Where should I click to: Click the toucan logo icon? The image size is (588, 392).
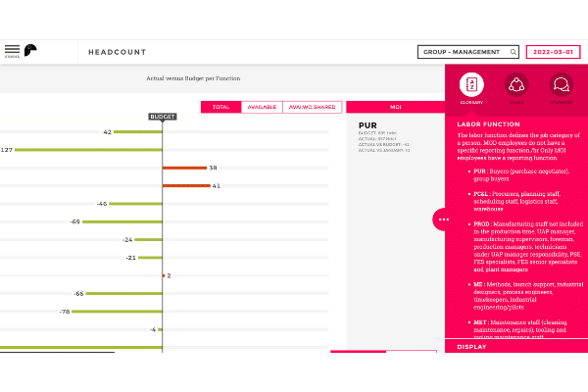pos(31,50)
